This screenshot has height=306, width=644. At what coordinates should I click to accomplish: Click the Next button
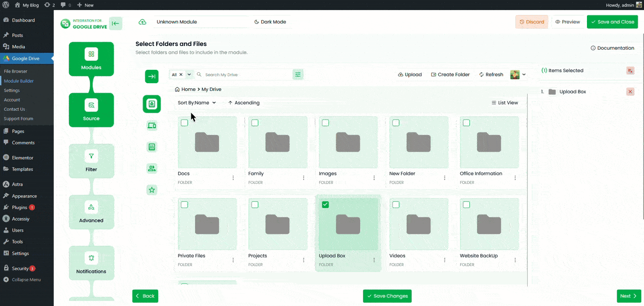pyautogui.click(x=629, y=296)
